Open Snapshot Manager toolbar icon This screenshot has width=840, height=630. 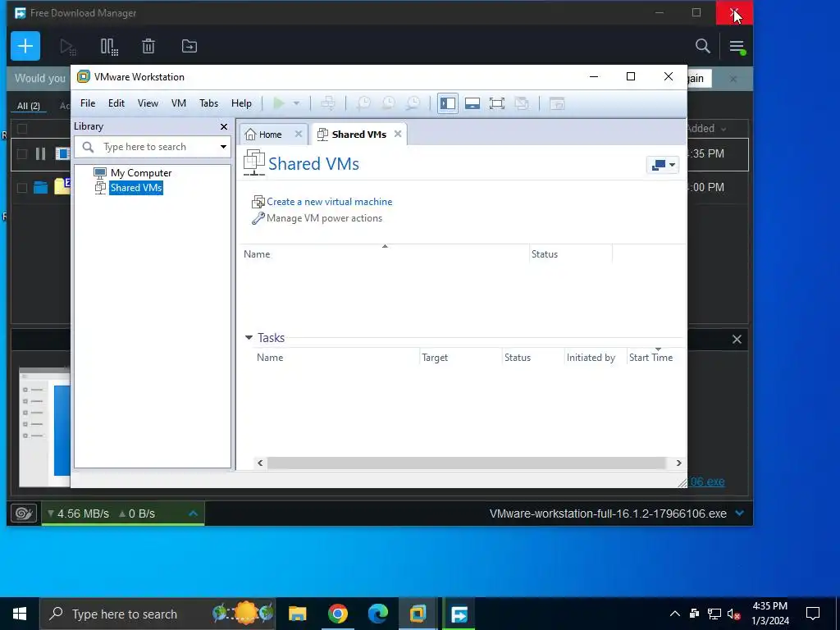point(413,103)
